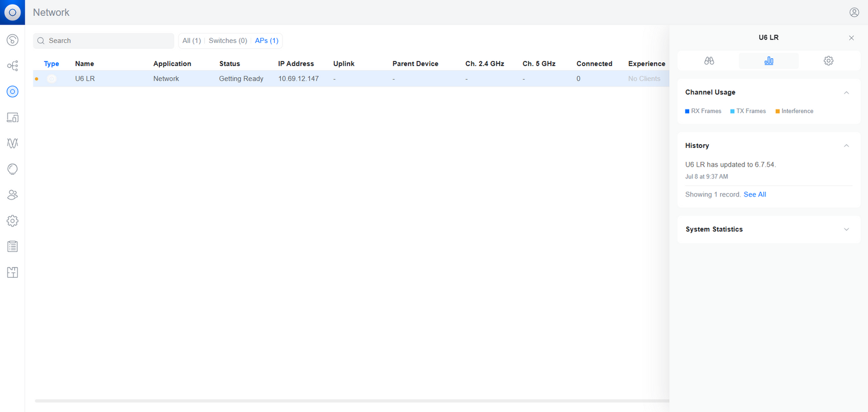This screenshot has height=412, width=868.
Task: Select the bar chart Insights tab
Action: tap(769, 61)
